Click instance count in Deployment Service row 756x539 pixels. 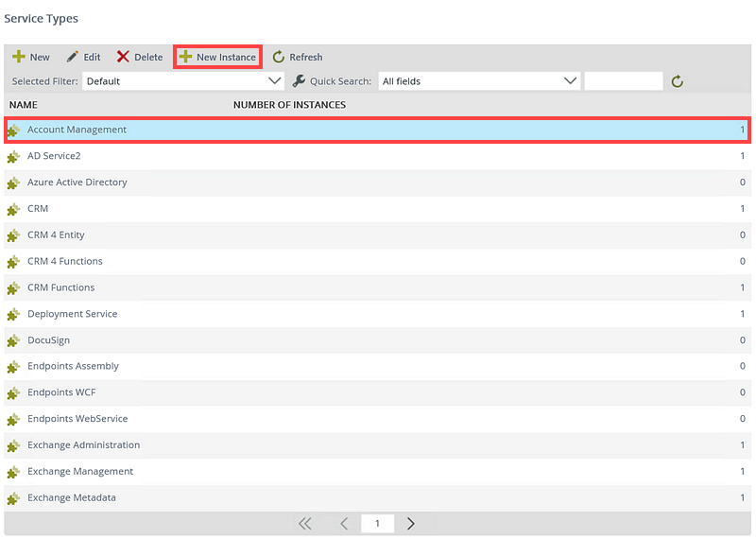[743, 314]
